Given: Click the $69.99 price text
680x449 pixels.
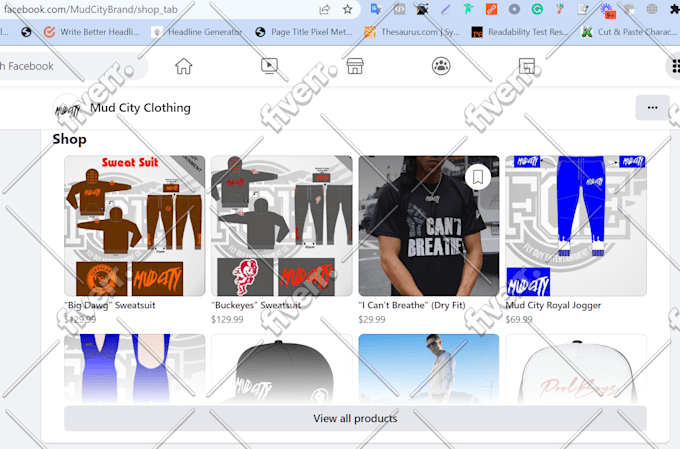Looking at the screenshot, I should pos(519,320).
